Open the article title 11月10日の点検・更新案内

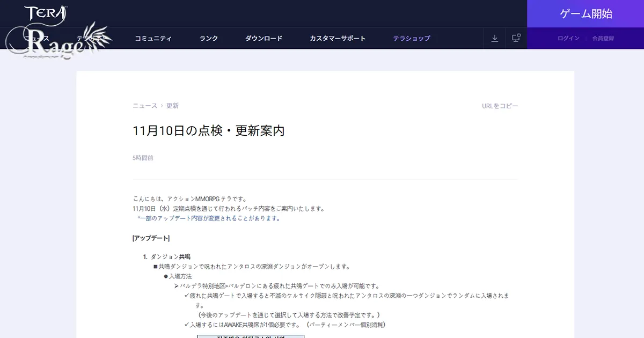(x=210, y=130)
